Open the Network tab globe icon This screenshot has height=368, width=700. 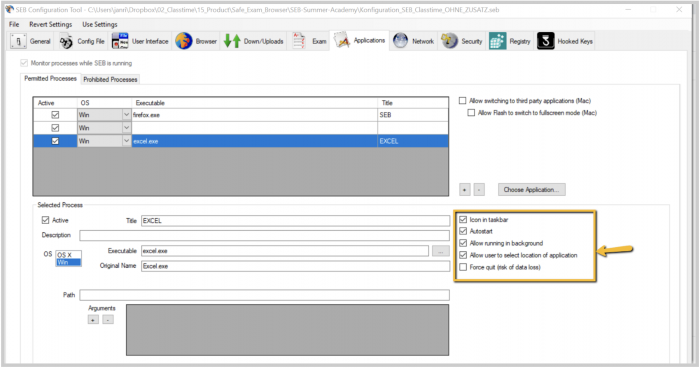click(x=400, y=41)
